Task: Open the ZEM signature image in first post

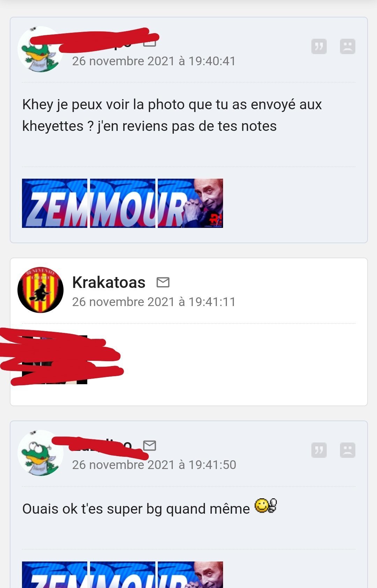Action: tap(54, 203)
